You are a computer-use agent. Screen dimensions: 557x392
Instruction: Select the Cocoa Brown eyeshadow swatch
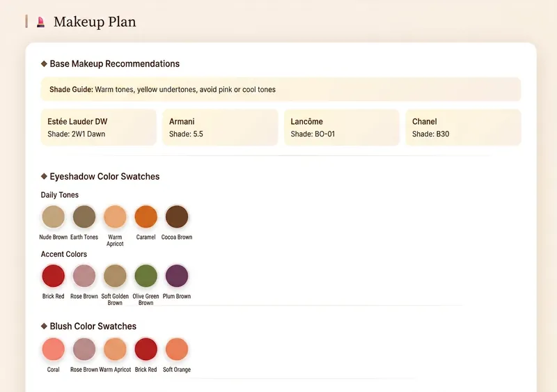point(177,217)
